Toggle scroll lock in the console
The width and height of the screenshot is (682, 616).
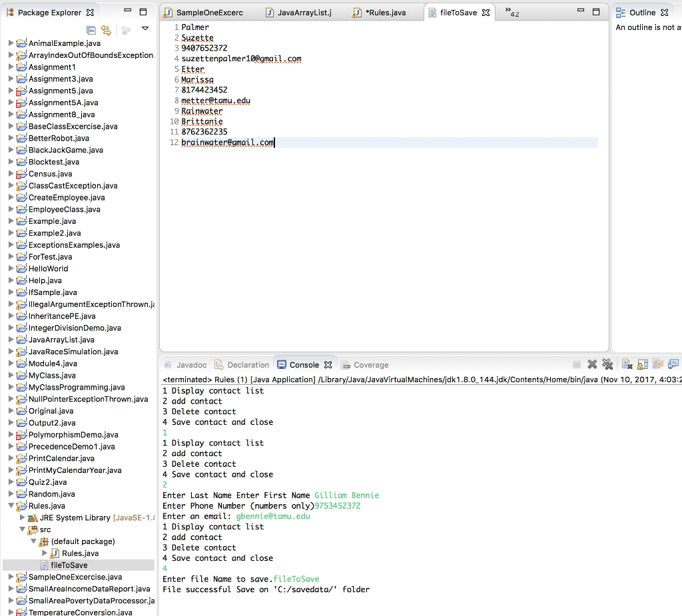click(x=643, y=364)
